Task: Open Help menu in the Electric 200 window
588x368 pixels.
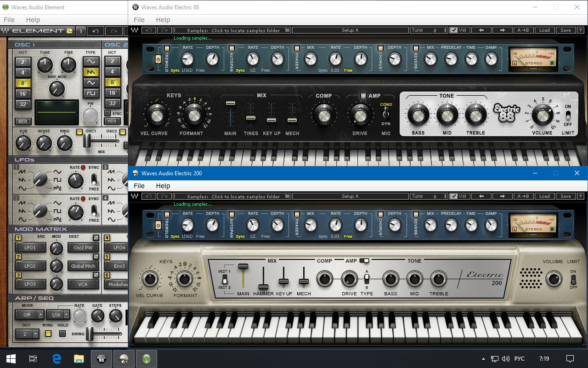Action: (x=163, y=186)
